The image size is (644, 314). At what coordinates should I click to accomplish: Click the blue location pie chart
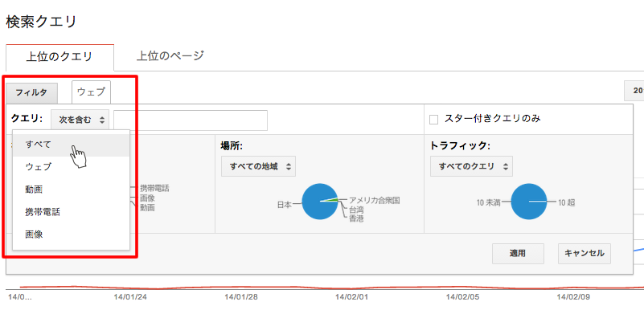click(x=320, y=202)
